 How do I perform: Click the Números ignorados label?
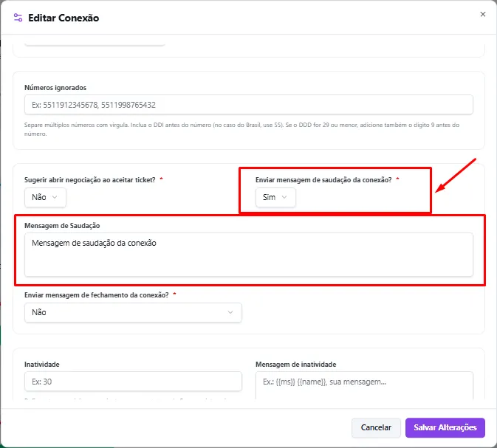(x=55, y=88)
